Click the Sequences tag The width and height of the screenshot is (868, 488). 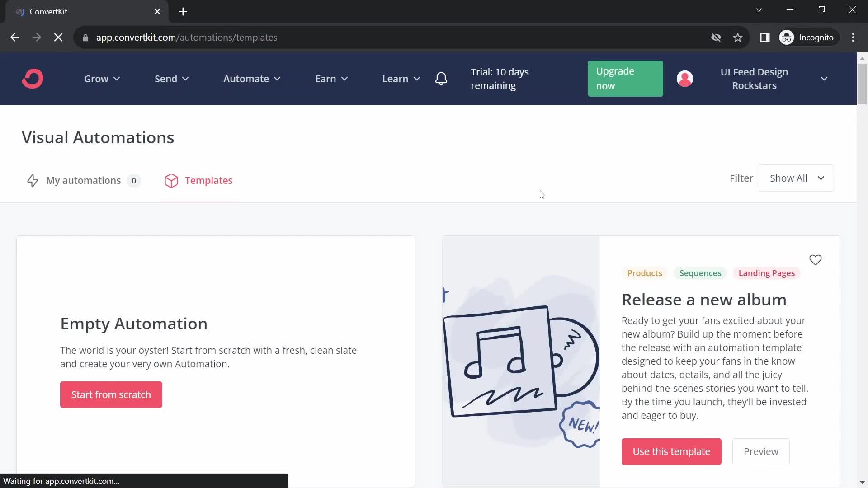click(x=700, y=273)
